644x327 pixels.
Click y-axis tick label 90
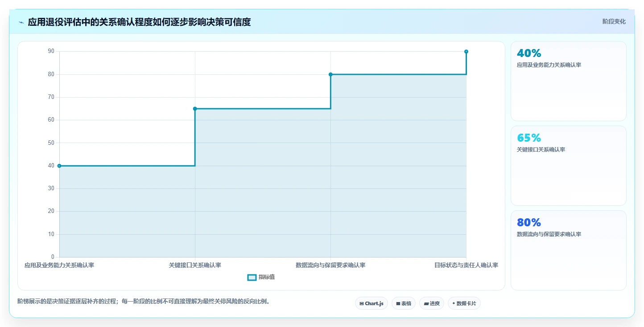click(51, 51)
